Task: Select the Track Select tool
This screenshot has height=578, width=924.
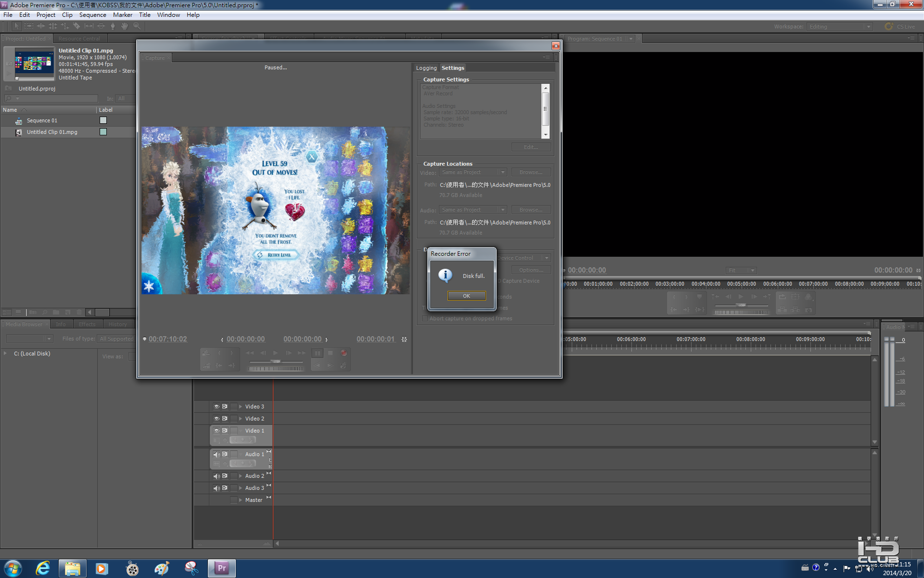Action: (28, 26)
